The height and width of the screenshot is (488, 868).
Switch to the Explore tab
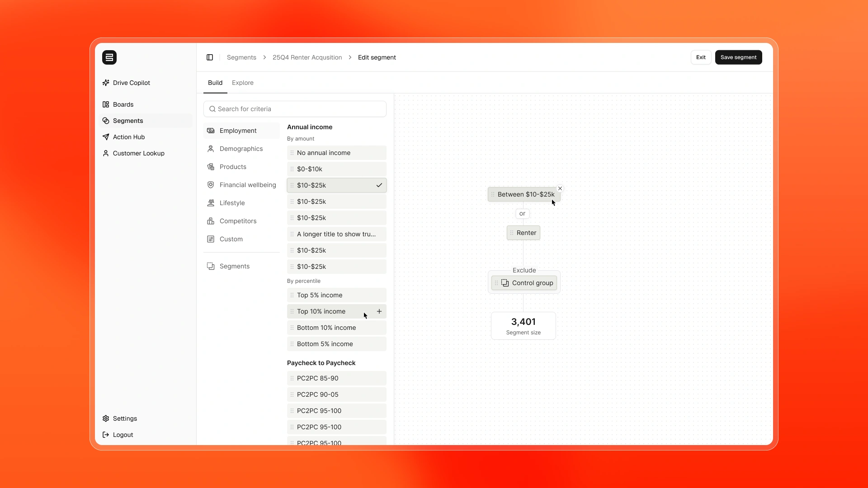tap(243, 83)
